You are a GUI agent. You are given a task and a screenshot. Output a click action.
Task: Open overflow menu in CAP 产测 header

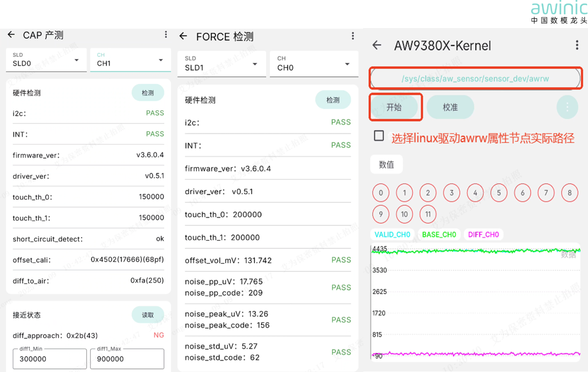[x=166, y=35]
